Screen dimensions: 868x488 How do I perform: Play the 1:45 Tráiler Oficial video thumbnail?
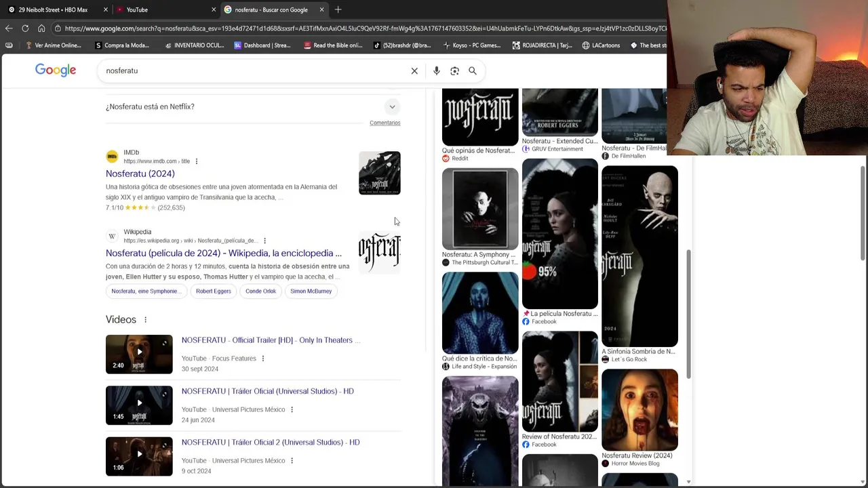tap(139, 405)
